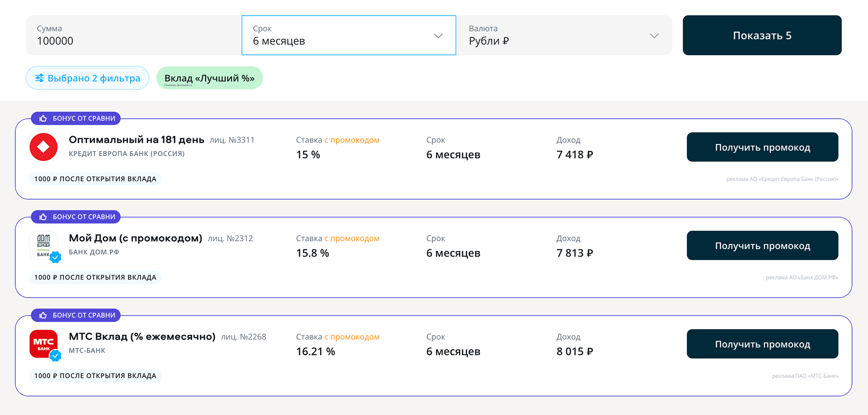The width and height of the screenshot is (868, 415).
Task: Click the 15.8 % rate value
Action: pos(312,253)
